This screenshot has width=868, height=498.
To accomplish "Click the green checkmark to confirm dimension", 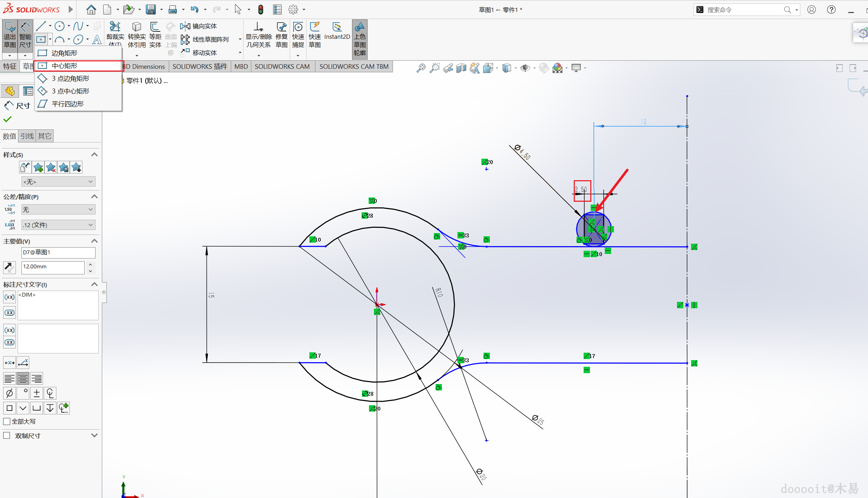I will pos(7,119).
